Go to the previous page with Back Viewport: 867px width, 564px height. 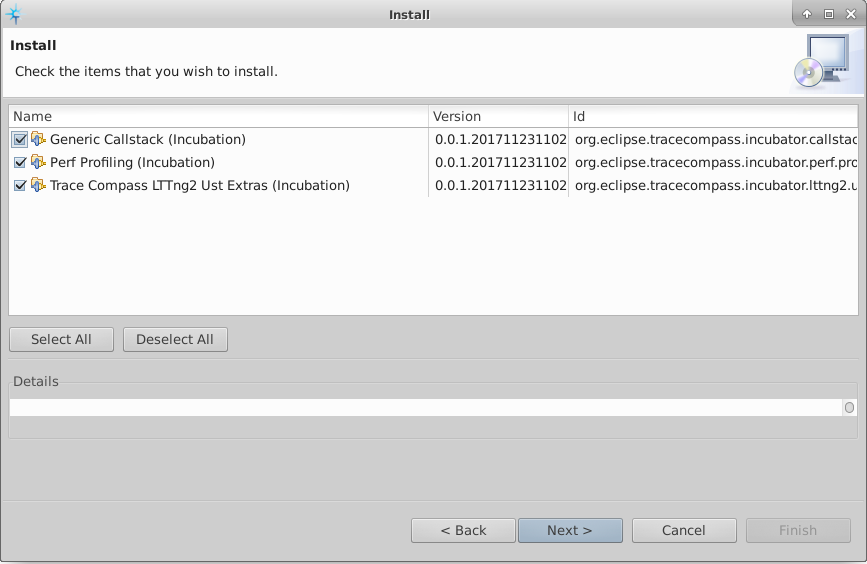pyautogui.click(x=463, y=530)
